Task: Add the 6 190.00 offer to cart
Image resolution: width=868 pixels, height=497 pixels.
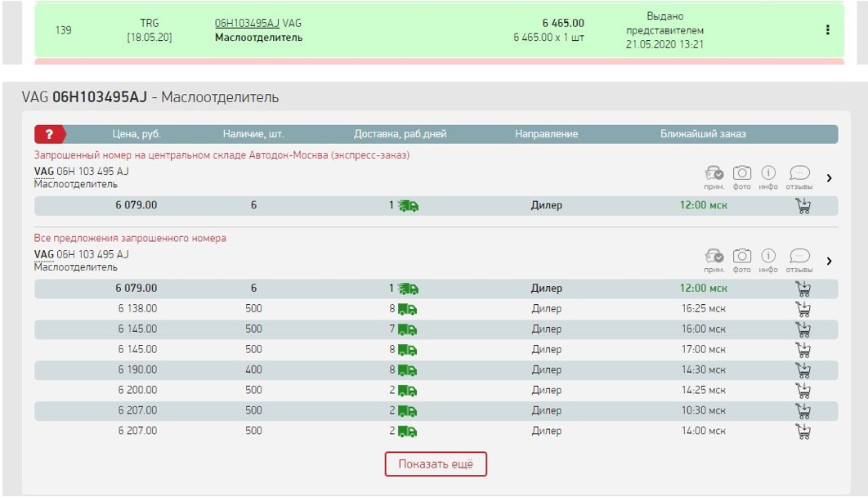Action: [x=803, y=370]
